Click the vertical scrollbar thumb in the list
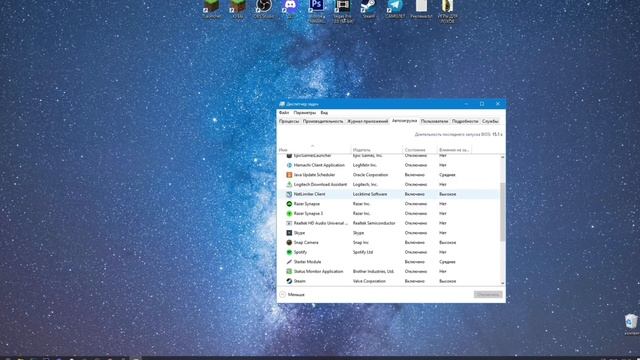 pos(502,211)
